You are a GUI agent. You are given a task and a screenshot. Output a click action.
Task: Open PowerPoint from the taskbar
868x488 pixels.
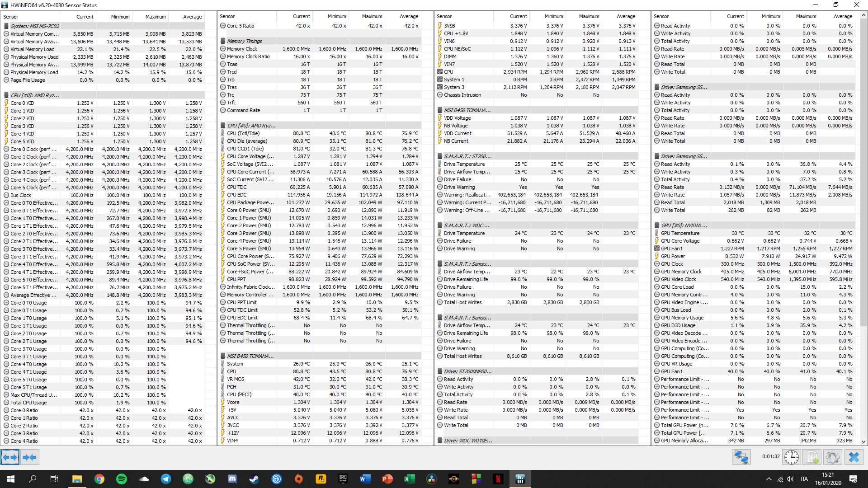pos(387,479)
